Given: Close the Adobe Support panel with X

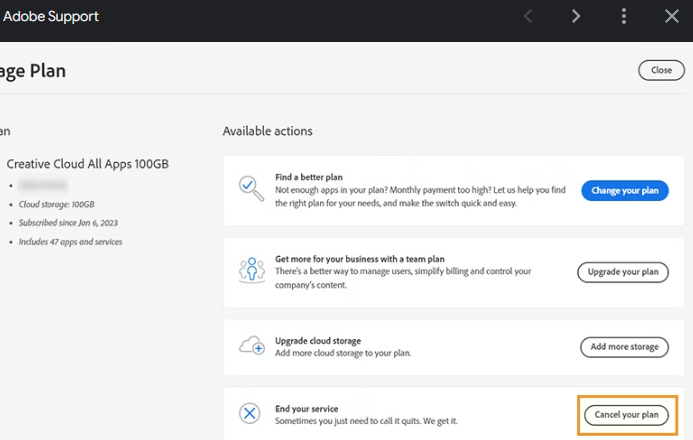Looking at the screenshot, I should (x=672, y=16).
